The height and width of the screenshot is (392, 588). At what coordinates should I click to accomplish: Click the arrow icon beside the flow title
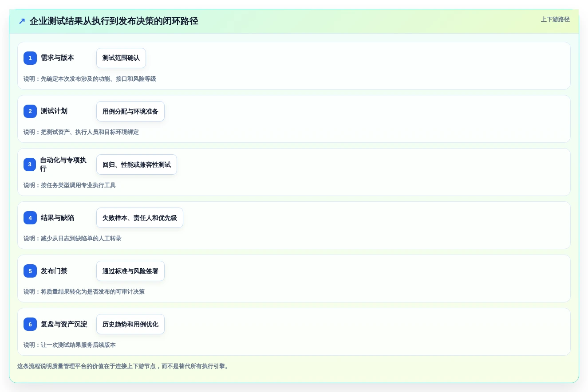[22, 21]
